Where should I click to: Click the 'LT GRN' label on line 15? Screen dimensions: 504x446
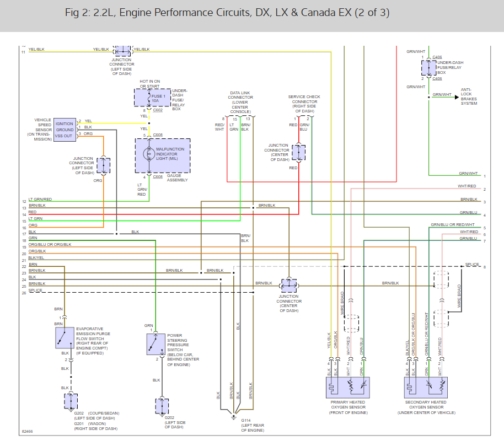coord(35,218)
